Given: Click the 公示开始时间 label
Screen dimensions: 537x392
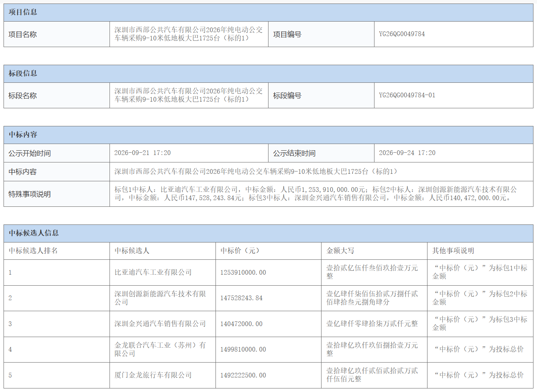Looking at the screenshot, I should (x=29, y=153).
